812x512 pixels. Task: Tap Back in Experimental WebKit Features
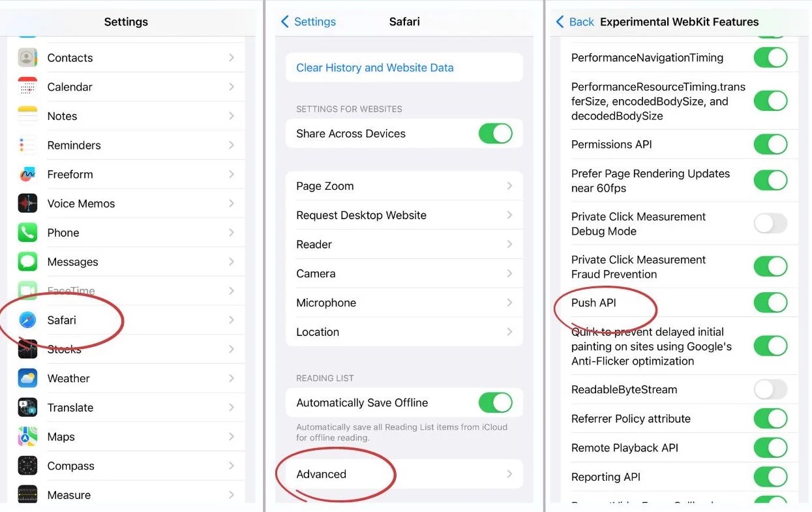pos(575,22)
